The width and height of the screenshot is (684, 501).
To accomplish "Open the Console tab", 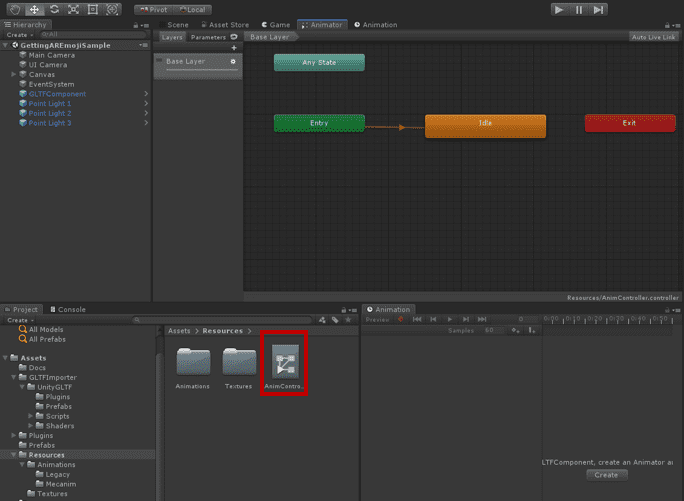I will 69,310.
